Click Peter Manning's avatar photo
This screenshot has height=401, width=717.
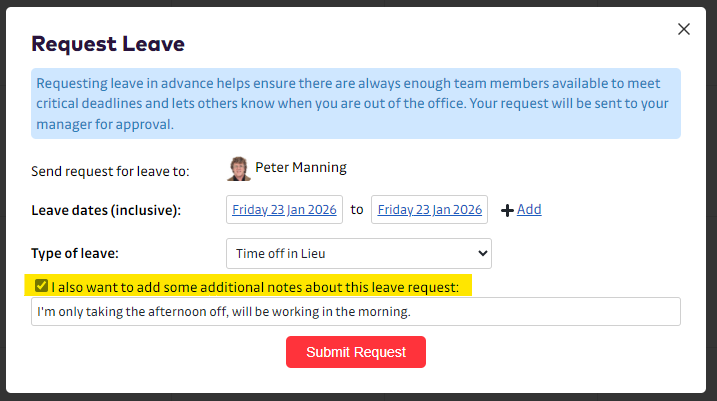[239, 169]
